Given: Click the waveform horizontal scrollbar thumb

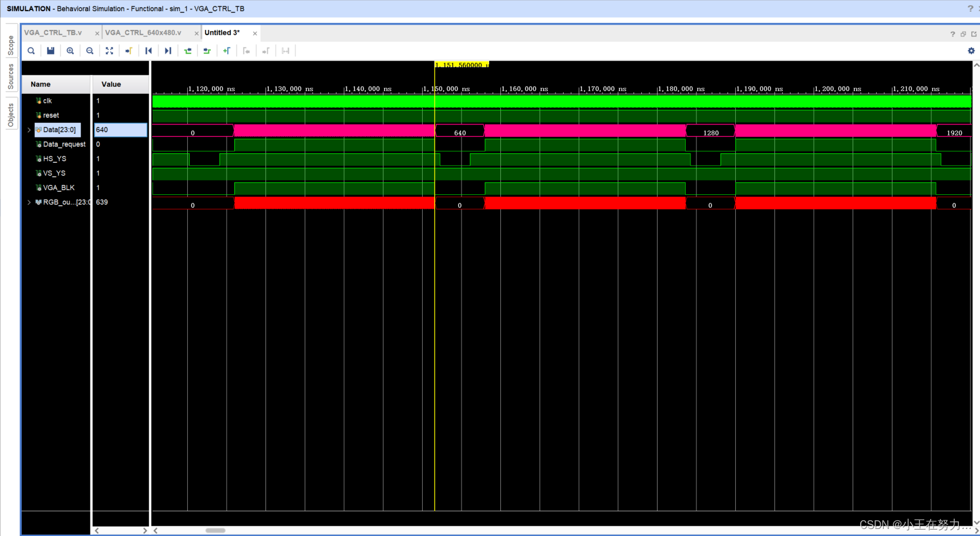Looking at the screenshot, I should pyautogui.click(x=215, y=531).
